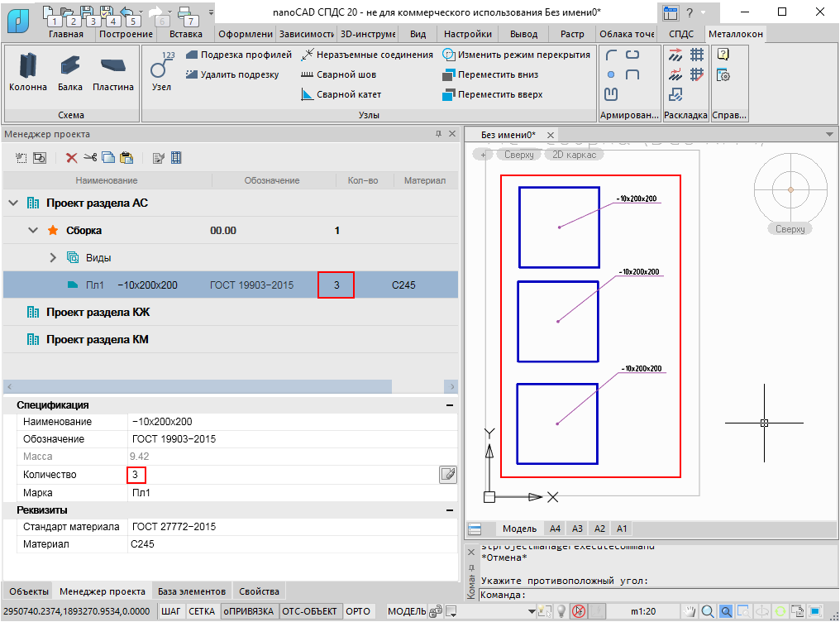Toggle ШАГ snap mode in status bar
The height and width of the screenshot is (622, 840).
[x=171, y=611]
